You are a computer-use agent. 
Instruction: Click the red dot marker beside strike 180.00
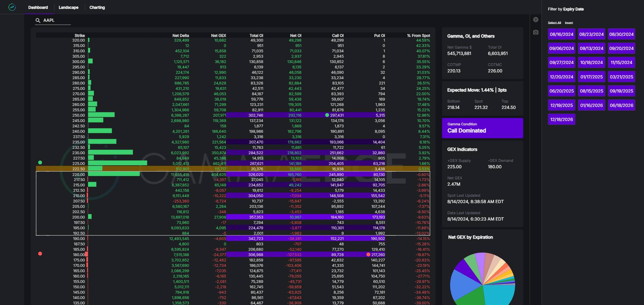pyautogui.click(x=40, y=254)
